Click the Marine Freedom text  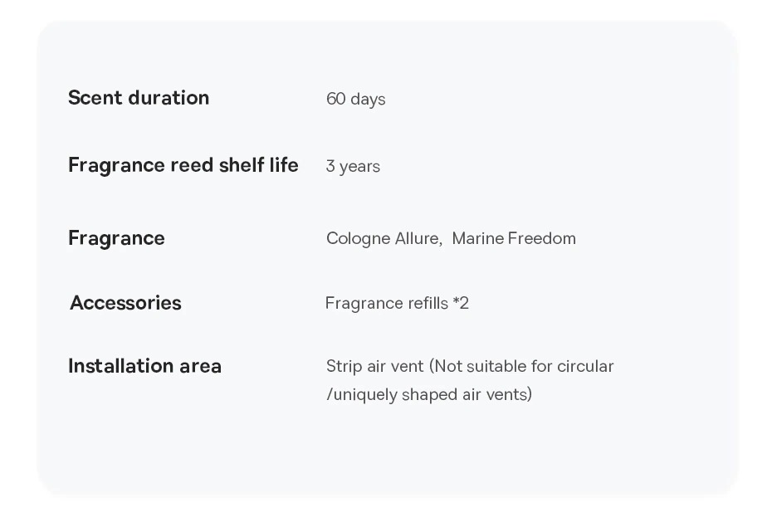[x=514, y=238]
